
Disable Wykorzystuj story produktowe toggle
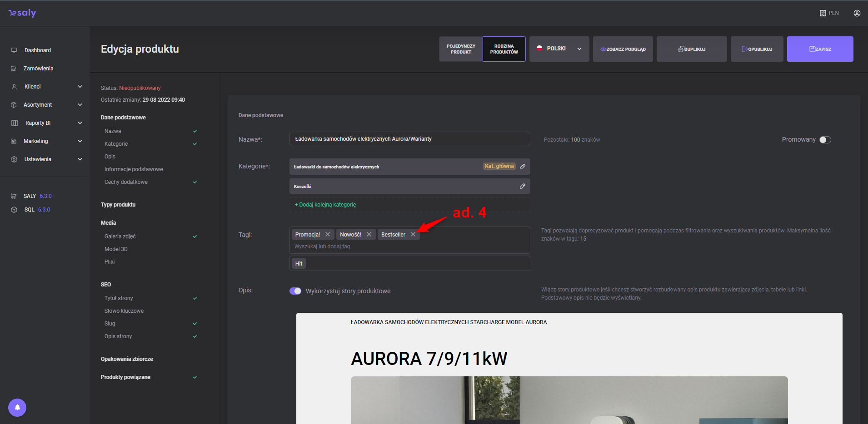pyautogui.click(x=295, y=291)
